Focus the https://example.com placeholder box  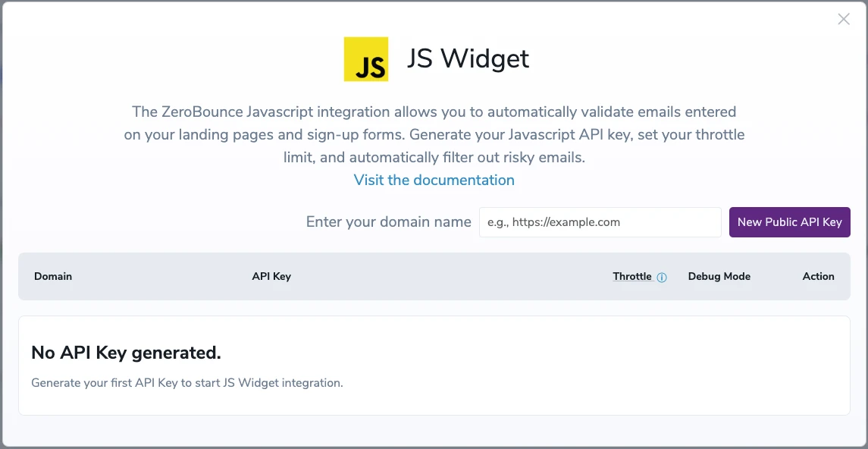pyautogui.click(x=600, y=221)
